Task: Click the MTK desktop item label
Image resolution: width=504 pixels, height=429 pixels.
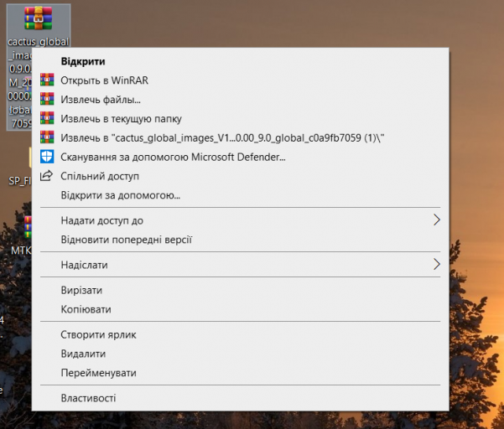Action: (21, 251)
